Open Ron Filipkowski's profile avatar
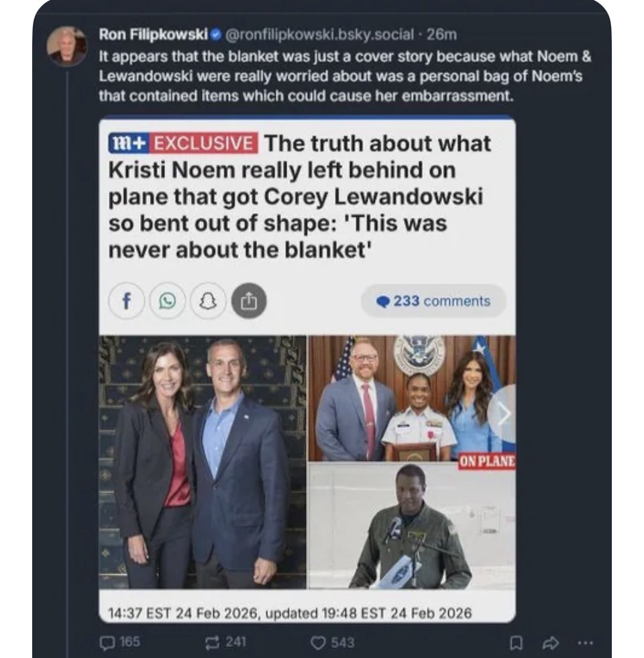Screen dimensions: 644x658 coord(67,46)
